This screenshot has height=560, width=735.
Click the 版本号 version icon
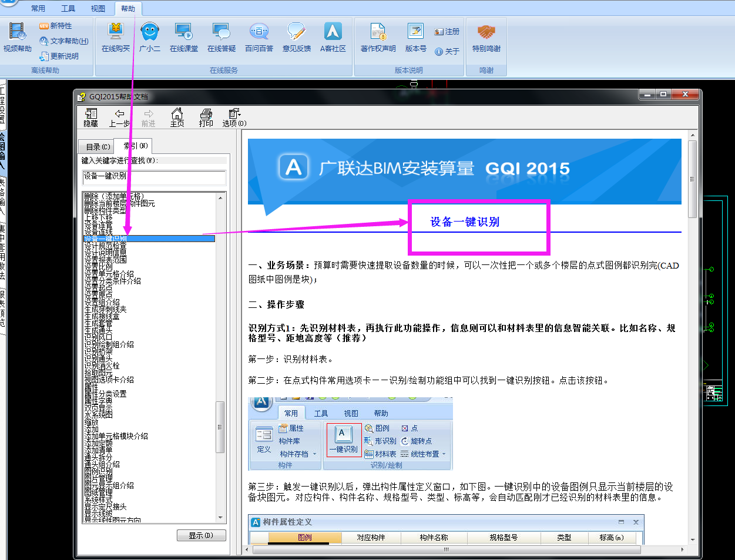point(415,37)
